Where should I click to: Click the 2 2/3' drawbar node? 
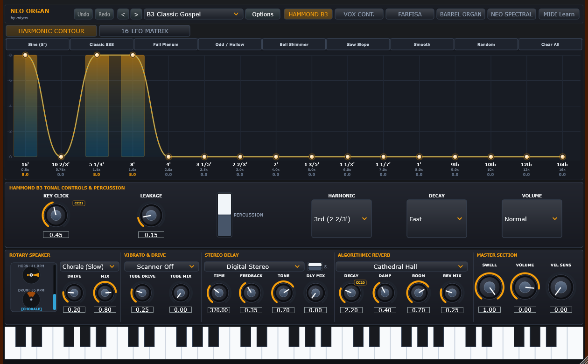click(240, 157)
